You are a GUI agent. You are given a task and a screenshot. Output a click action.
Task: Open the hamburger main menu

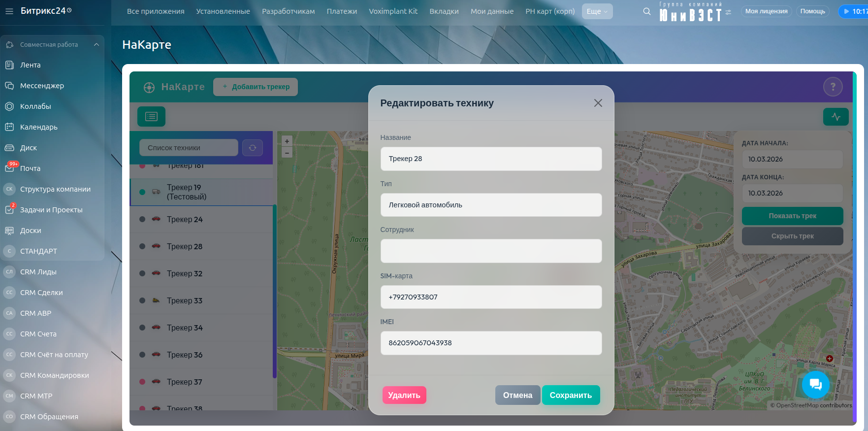(x=9, y=11)
